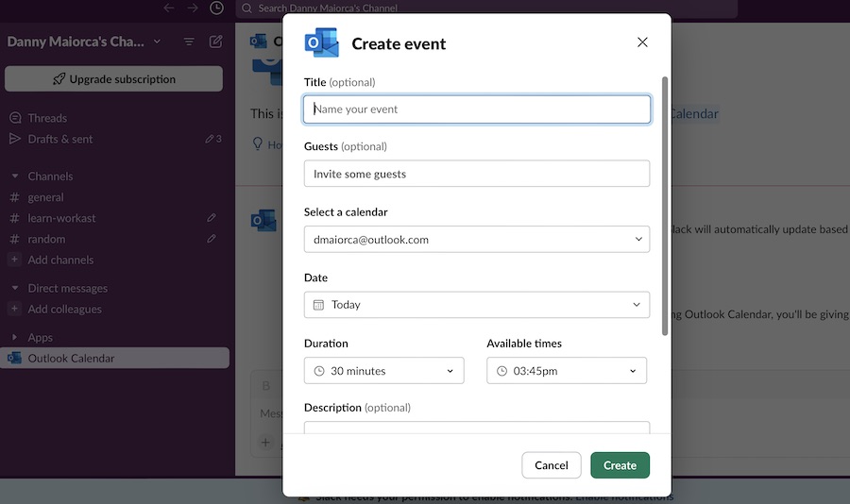Click the forward navigation arrow
This screenshot has height=504, width=850.
click(193, 8)
